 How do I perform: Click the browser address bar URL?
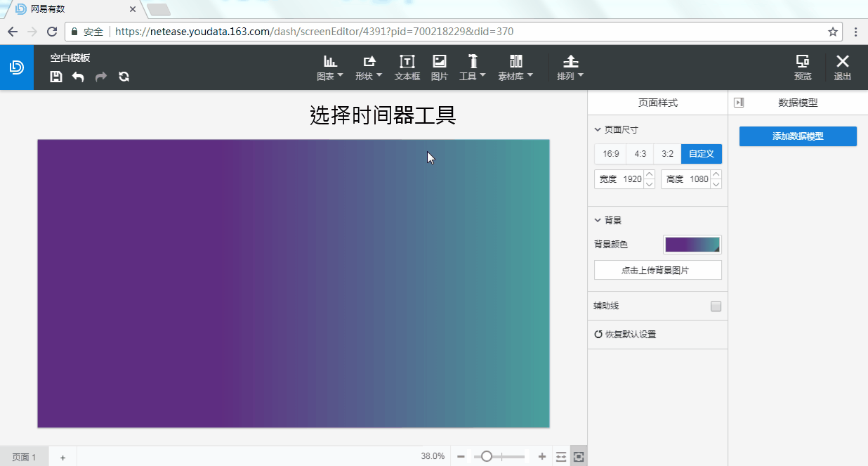tap(314, 32)
